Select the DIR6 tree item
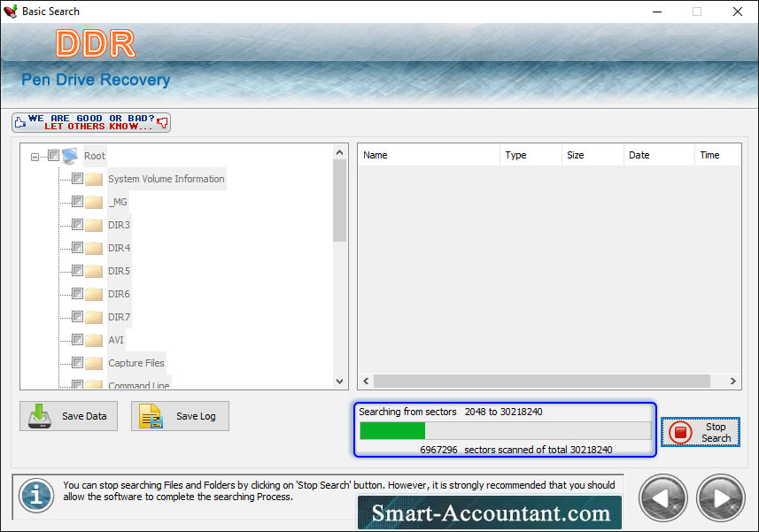This screenshot has width=759, height=532. point(119,294)
